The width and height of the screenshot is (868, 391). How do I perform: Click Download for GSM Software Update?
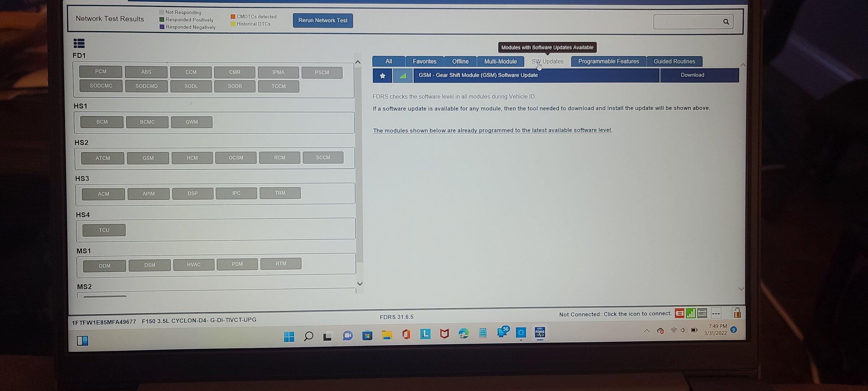(692, 75)
